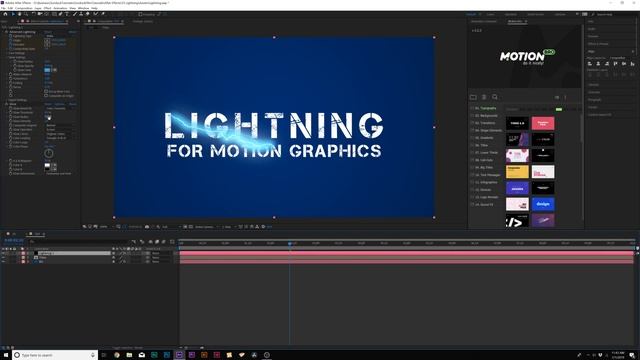Click the Color Phase angle dial
Screen dimensions: 640x360
[x=49, y=153]
